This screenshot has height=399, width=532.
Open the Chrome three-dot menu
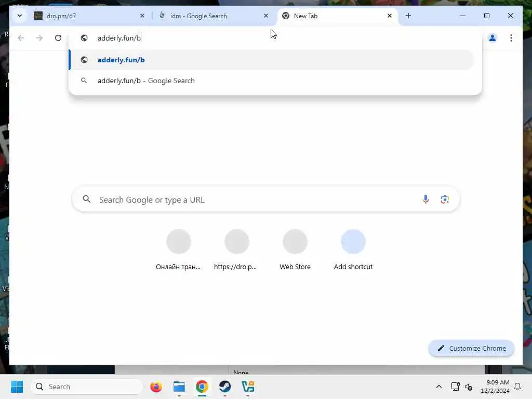(x=511, y=38)
